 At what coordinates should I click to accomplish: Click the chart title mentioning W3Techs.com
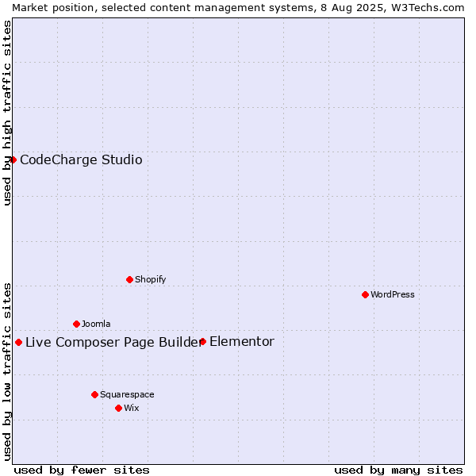point(238,8)
